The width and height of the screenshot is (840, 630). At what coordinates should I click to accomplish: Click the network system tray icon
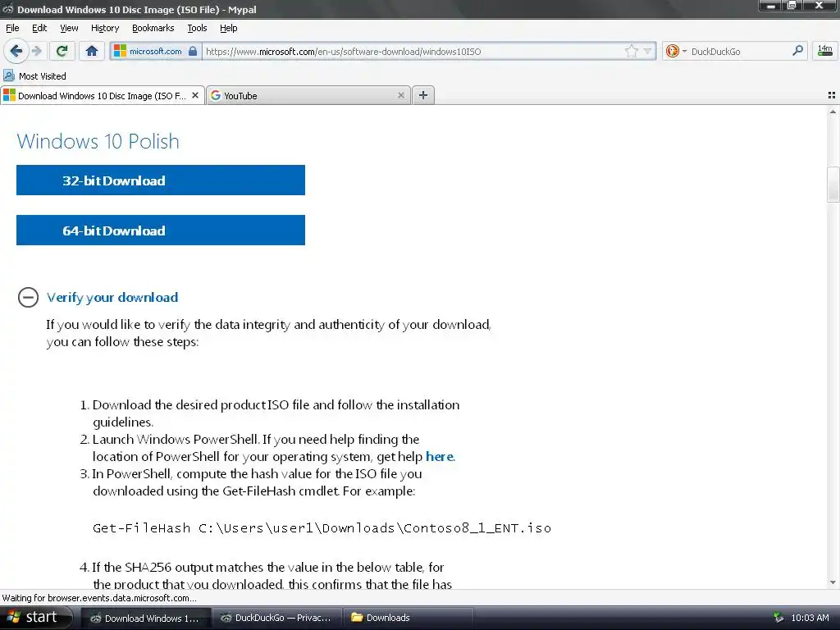click(x=778, y=618)
